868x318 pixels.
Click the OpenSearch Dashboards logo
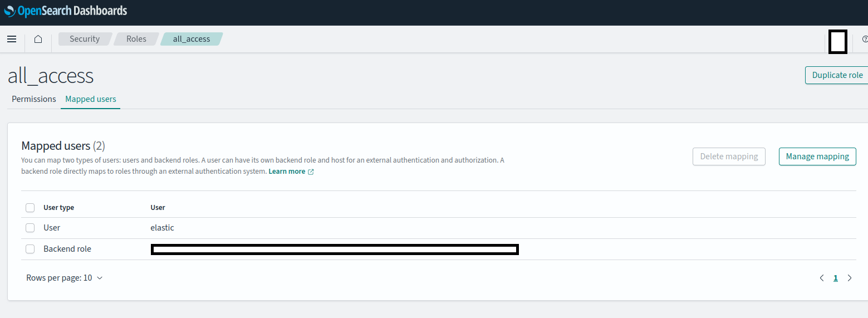(66, 11)
